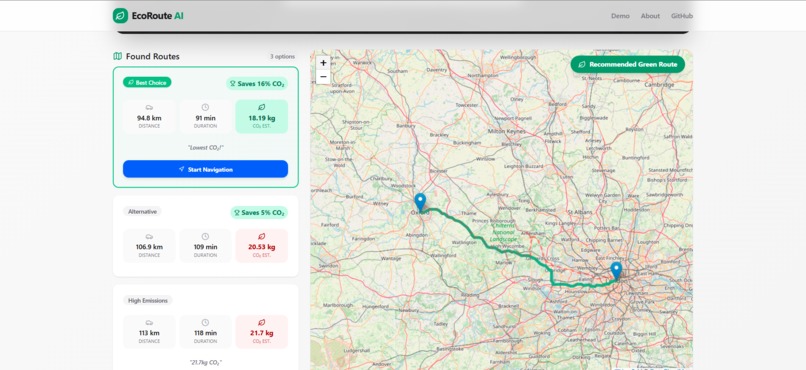Click the 21.7 kg CO₂ estimate
Viewport: 806px width, 370px height.
coord(261,333)
